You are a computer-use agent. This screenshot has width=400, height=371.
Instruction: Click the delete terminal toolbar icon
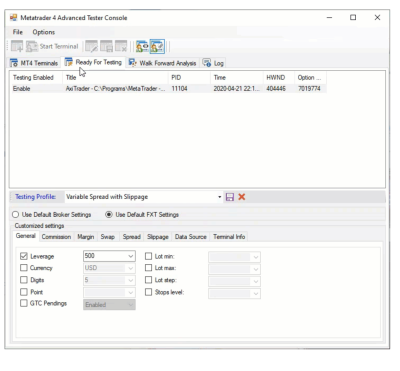[x=121, y=46]
